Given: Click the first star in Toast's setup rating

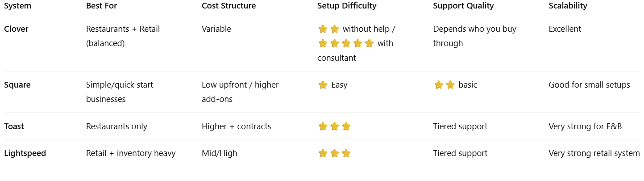Looking at the screenshot, I should click(x=323, y=126).
